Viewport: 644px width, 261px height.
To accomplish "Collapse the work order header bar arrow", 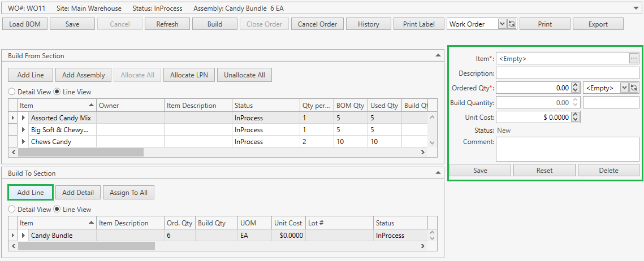I will pyautogui.click(x=637, y=8).
